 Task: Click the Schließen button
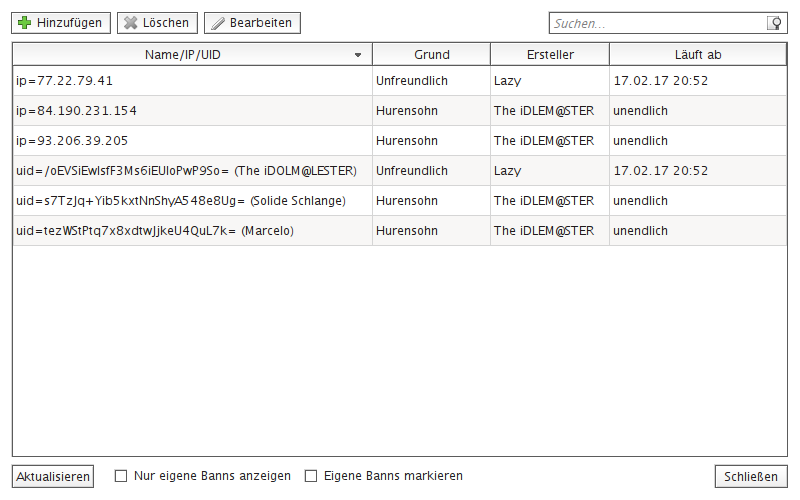tap(751, 477)
